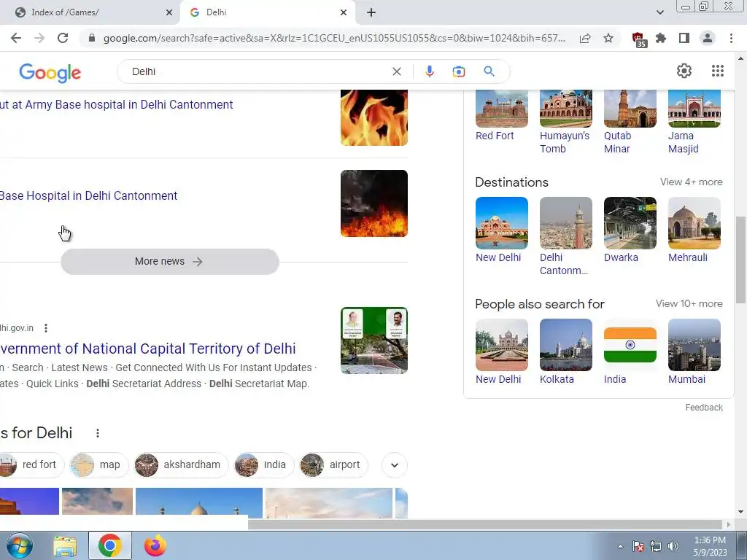The image size is (747, 560).
Task: Click the Google search input field
Action: point(258,71)
